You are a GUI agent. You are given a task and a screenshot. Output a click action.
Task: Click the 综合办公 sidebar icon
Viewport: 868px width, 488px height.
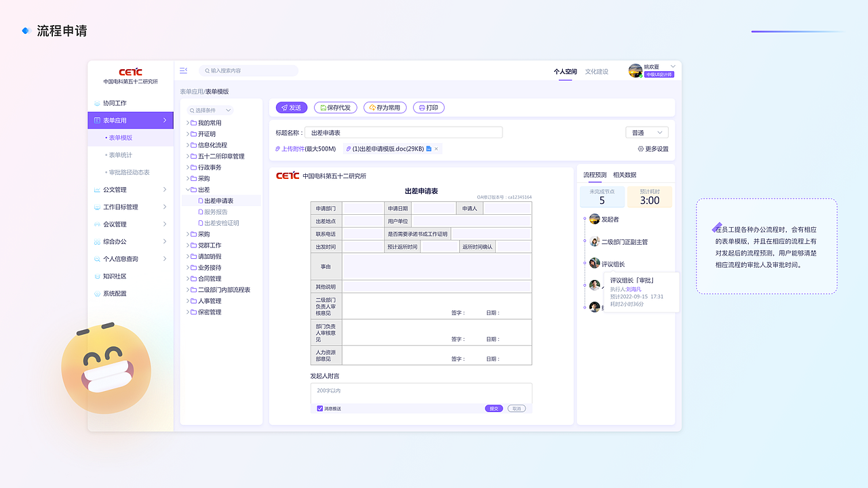click(97, 241)
